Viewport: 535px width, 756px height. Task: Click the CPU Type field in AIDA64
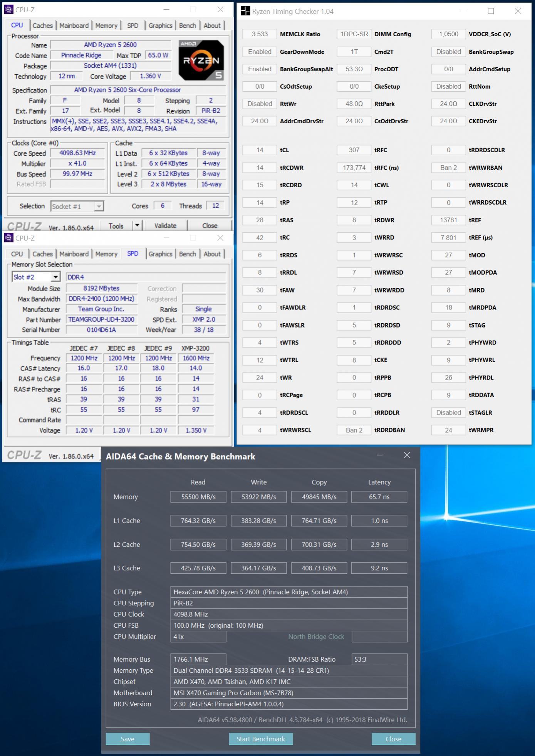pos(289,592)
